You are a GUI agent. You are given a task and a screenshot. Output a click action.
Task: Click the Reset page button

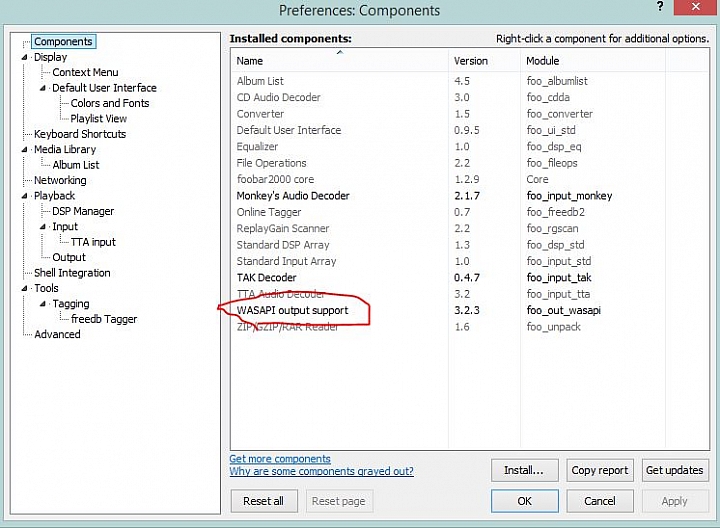click(339, 501)
